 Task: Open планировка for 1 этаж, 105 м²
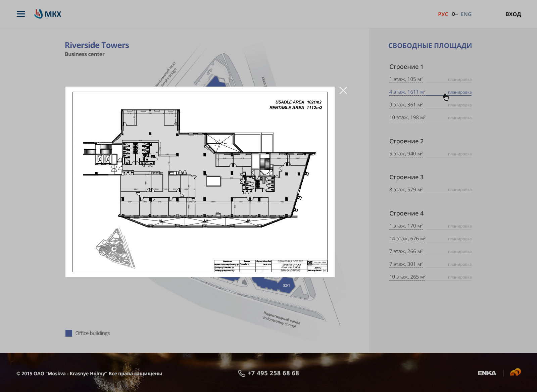(x=459, y=80)
